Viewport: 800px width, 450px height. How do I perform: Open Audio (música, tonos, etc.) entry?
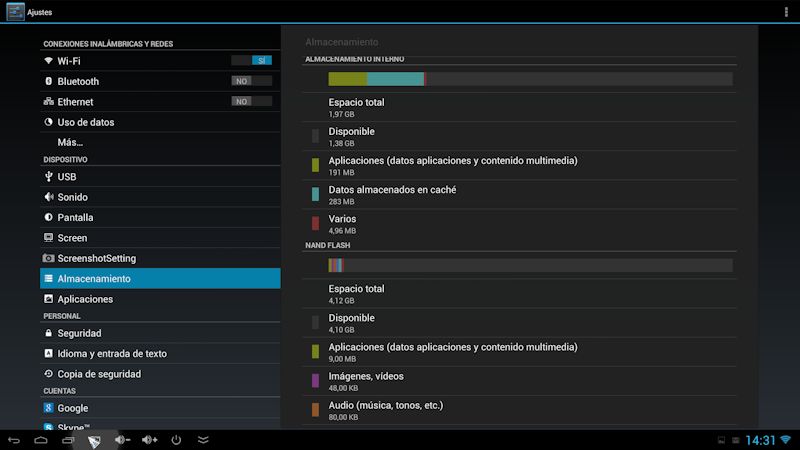[519, 410]
